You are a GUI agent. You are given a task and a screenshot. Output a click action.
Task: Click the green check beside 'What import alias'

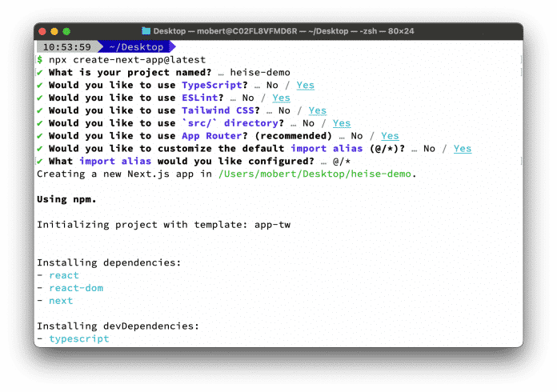click(40, 162)
